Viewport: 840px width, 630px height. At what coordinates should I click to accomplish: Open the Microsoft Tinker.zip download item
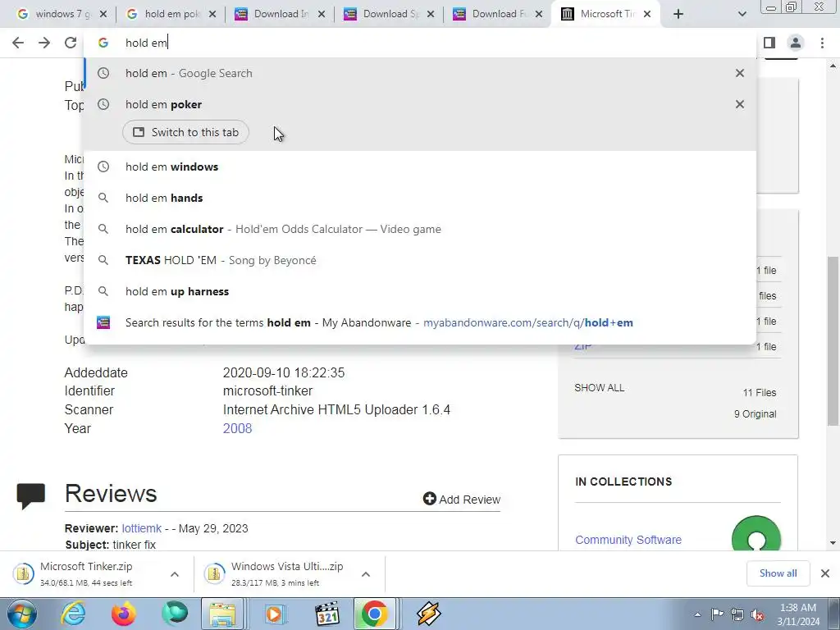[87, 573]
